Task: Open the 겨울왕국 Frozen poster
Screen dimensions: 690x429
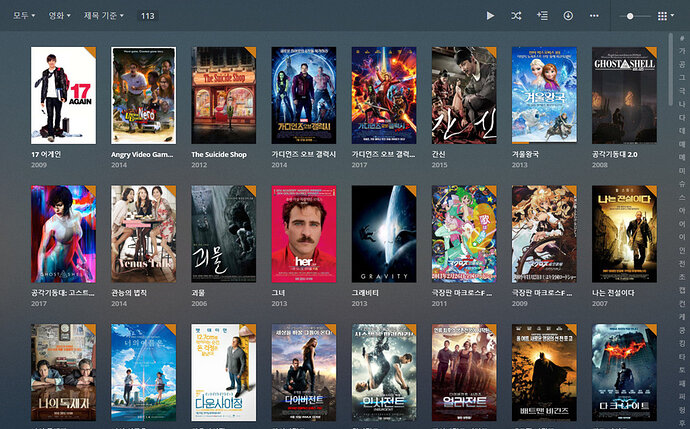Action: point(544,95)
